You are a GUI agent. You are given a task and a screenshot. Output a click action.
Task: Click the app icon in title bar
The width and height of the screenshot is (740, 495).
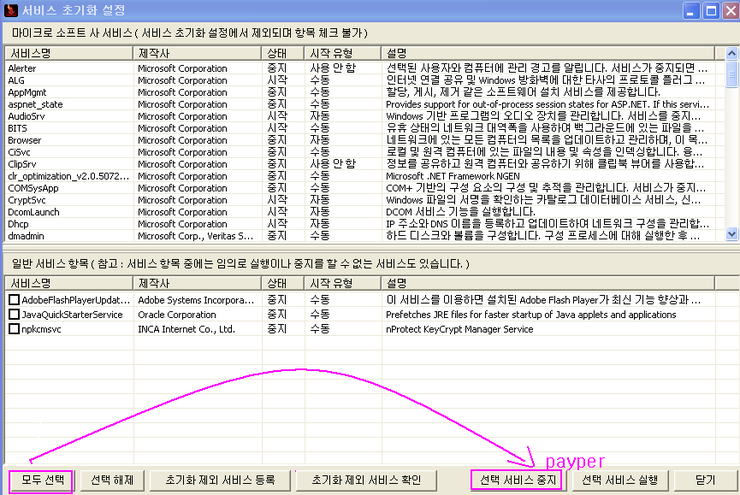[11, 11]
